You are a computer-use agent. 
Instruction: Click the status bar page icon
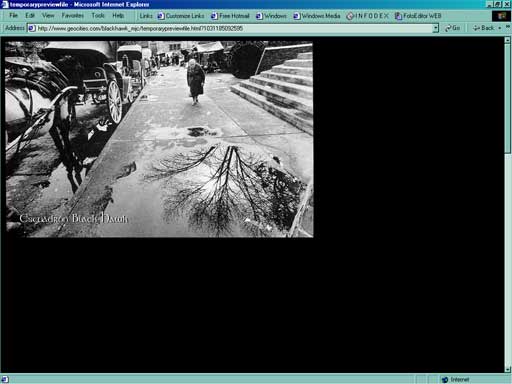click(x=5, y=379)
